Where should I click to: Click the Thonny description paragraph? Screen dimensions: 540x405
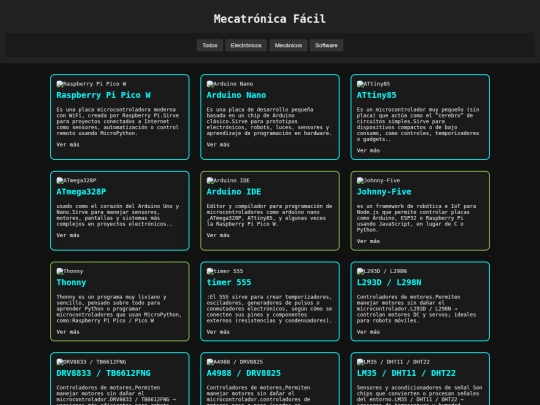119,309
